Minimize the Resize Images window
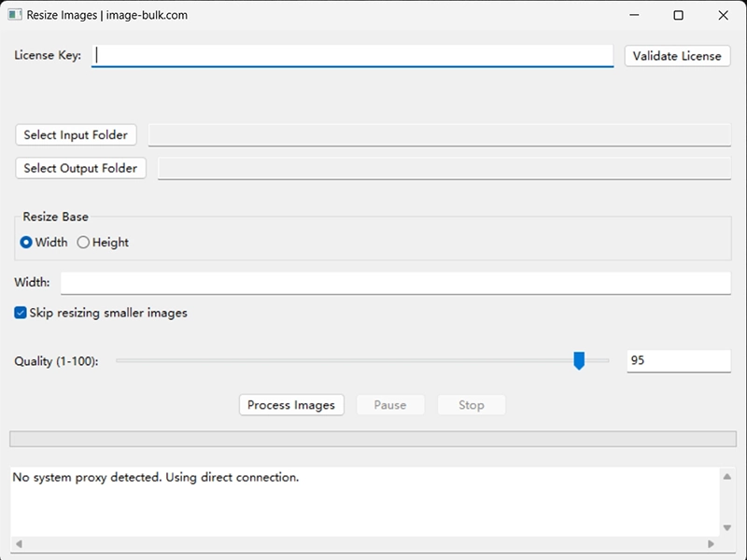The image size is (747, 560). (x=634, y=15)
